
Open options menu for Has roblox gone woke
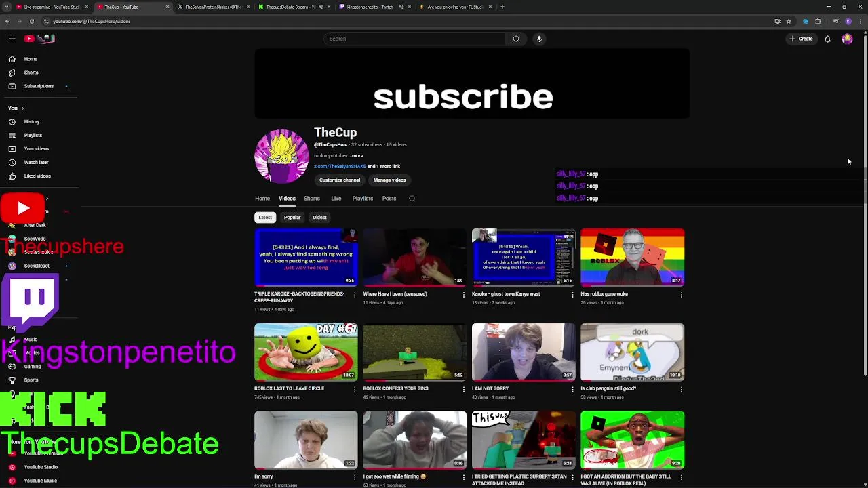[682, 295]
